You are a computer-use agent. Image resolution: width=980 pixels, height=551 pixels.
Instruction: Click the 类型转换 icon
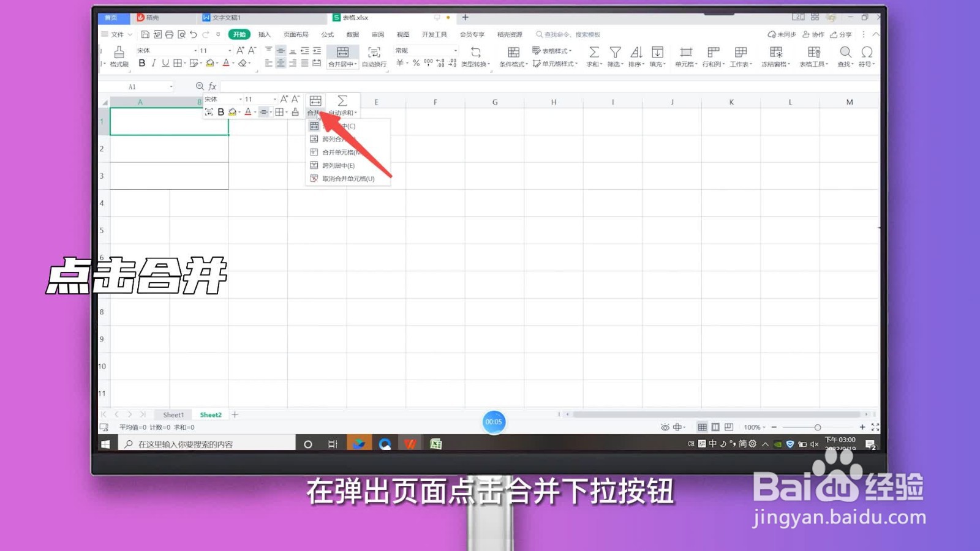tap(476, 52)
